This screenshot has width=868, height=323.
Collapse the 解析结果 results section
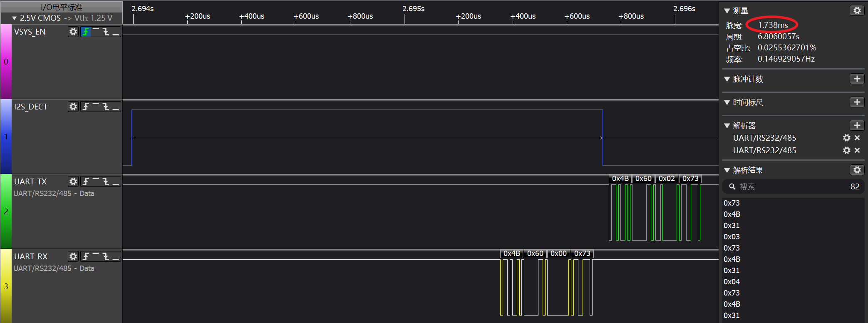coord(727,170)
